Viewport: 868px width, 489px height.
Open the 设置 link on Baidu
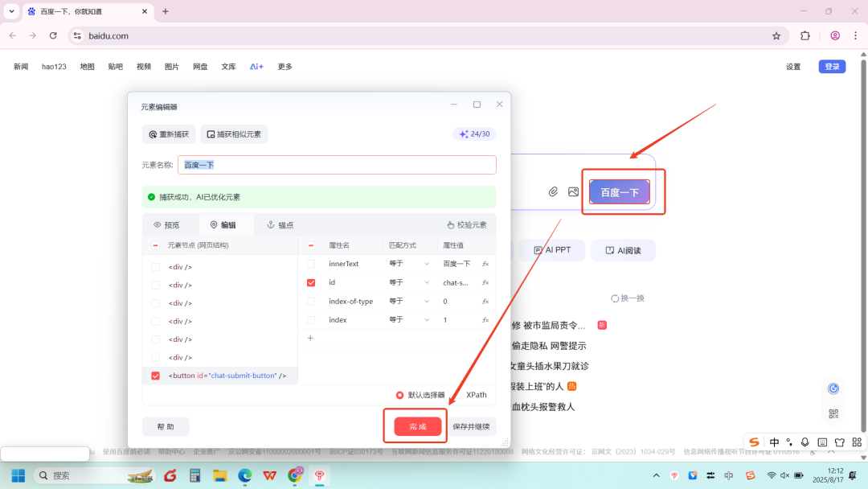point(793,67)
